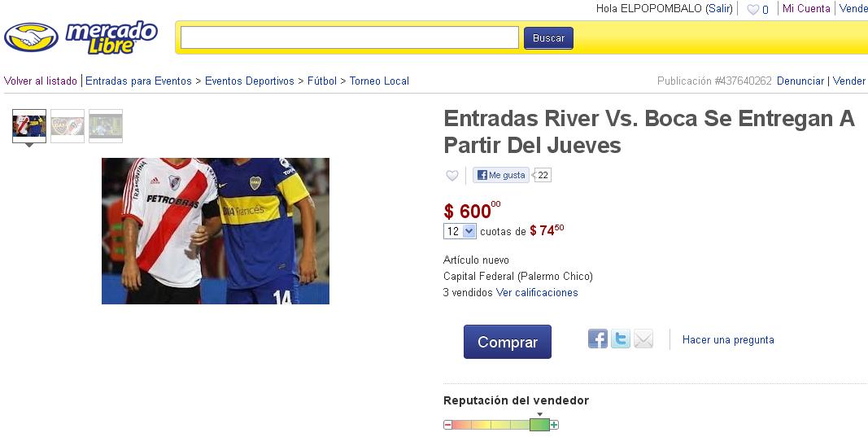Focus the search input field
868x437 pixels.
[350, 37]
